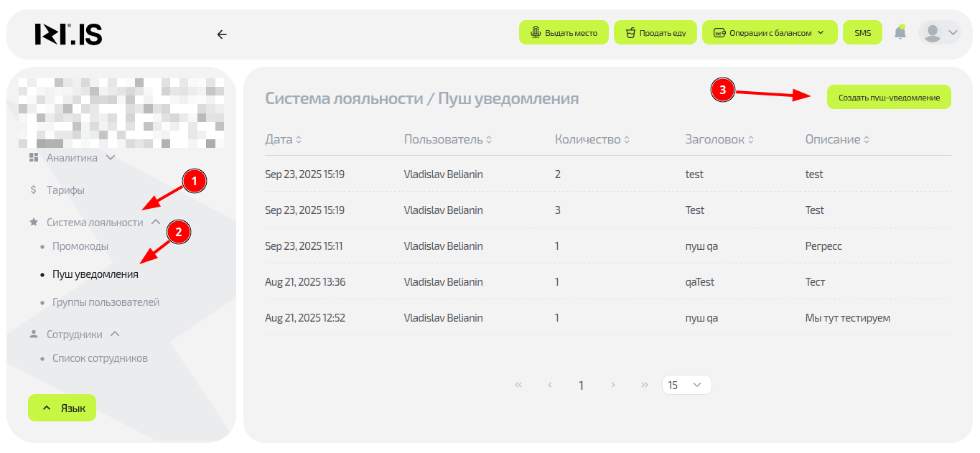Image resolution: width=980 pixels, height=453 pixels.
Task: Open Группы пользователей menu item
Action: coord(106,302)
